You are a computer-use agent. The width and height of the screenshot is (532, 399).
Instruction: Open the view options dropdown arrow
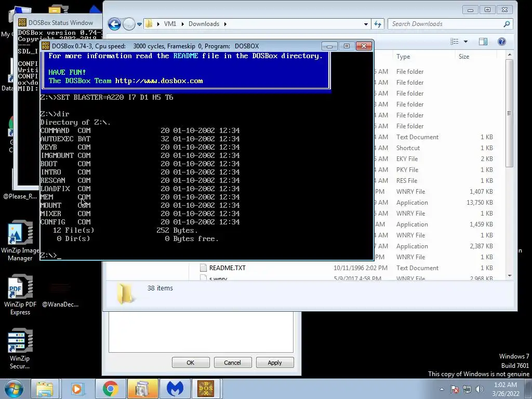click(x=465, y=42)
